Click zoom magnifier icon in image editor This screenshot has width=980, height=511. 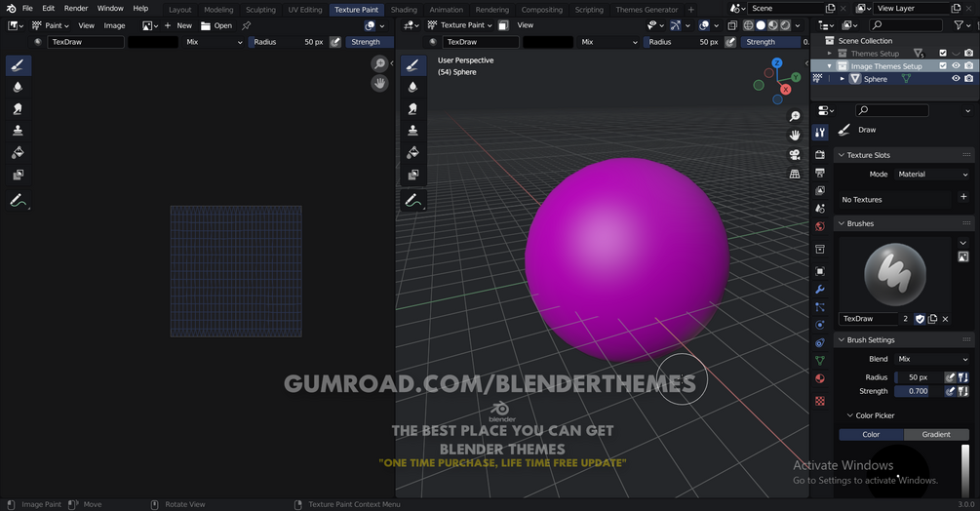379,63
